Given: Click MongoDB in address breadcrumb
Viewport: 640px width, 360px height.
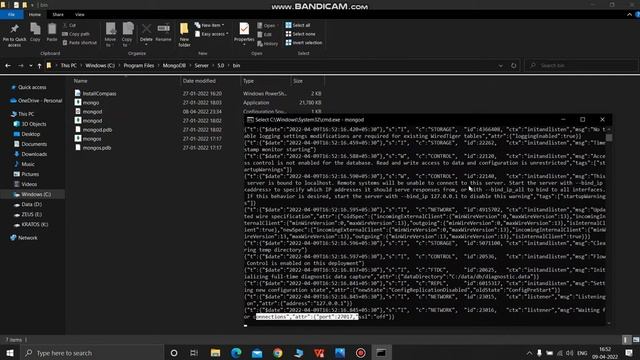Looking at the screenshot, I should (174, 65).
